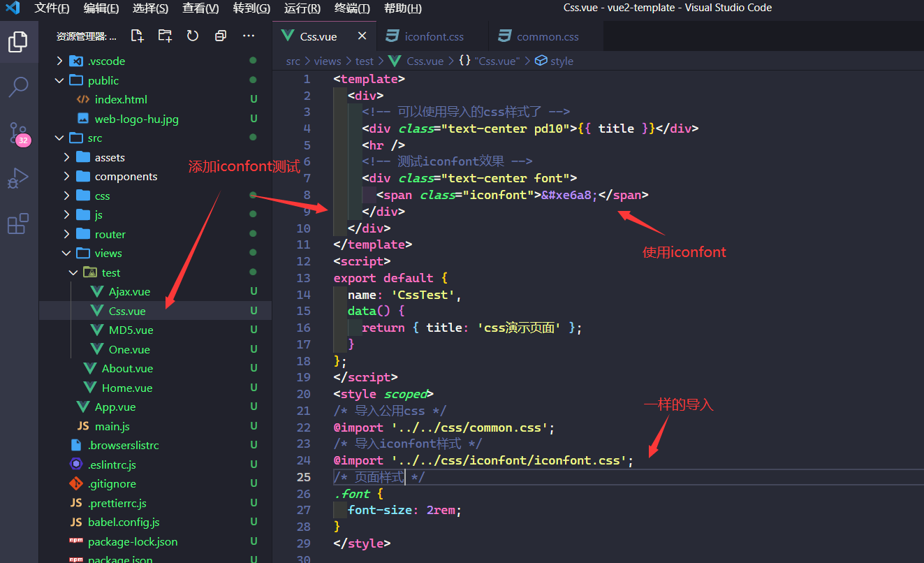This screenshot has height=563, width=924.
Task: Open Home.vue in the file tree
Action: click(126, 388)
